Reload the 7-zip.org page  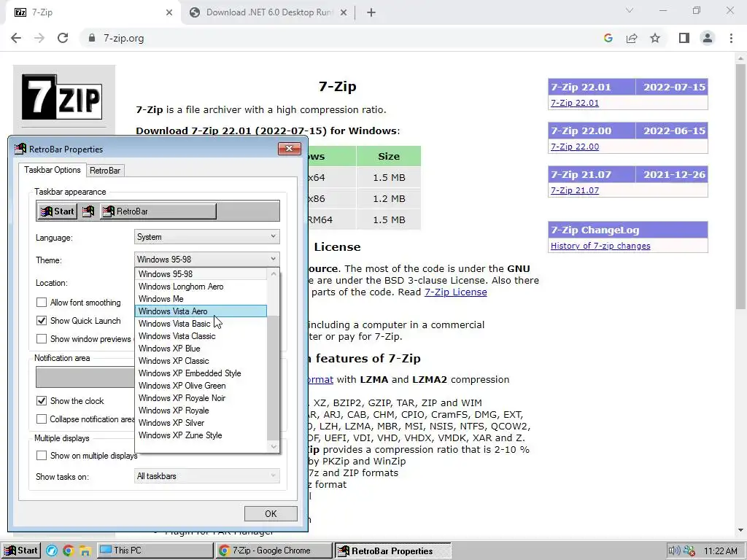coord(63,38)
